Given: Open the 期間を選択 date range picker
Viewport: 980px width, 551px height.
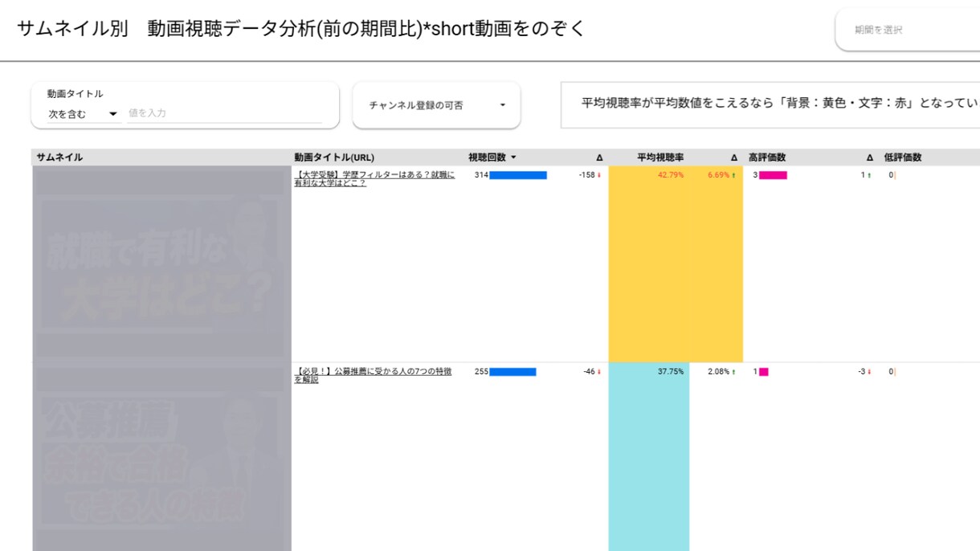Looking at the screenshot, I should coord(908,30).
